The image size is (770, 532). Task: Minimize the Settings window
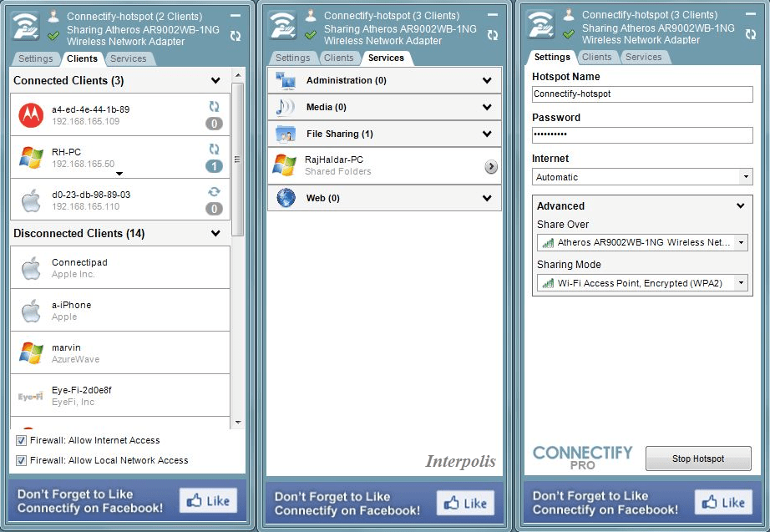click(x=751, y=14)
